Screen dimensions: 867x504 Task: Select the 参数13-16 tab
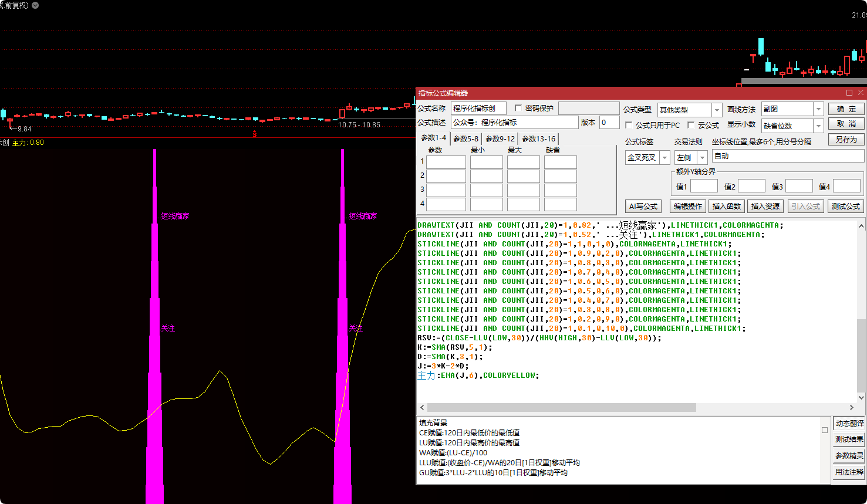538,139
